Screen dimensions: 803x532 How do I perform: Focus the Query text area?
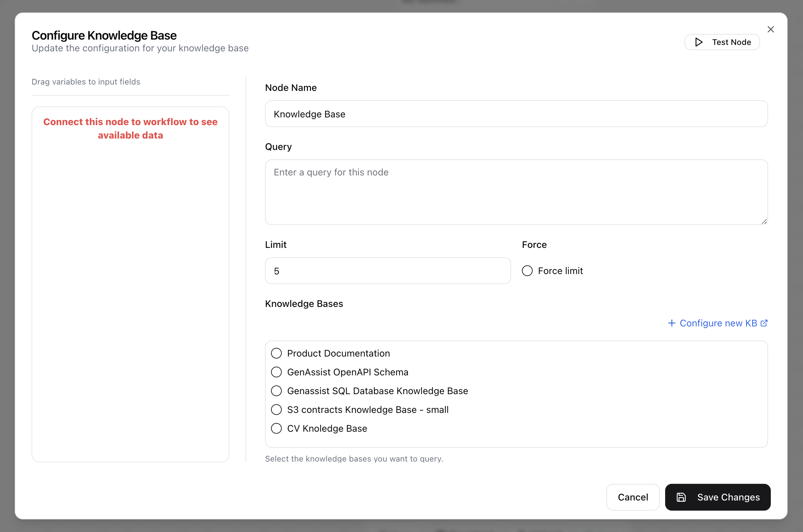(516, 192)
